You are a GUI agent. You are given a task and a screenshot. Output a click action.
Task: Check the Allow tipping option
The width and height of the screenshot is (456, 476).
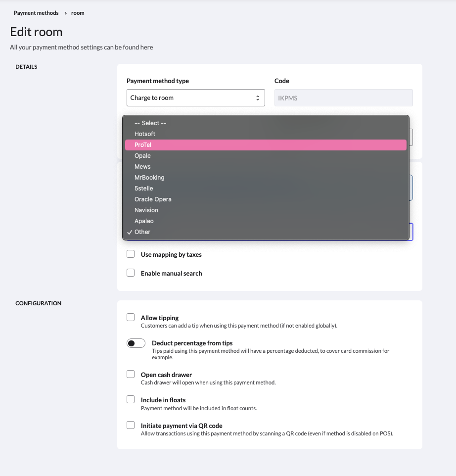click(x=131, y=318)
